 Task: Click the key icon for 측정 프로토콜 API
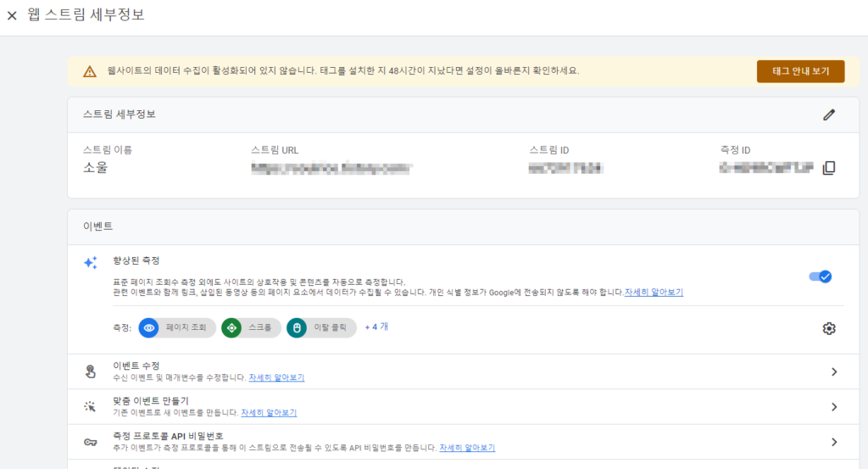coord(90,442)
